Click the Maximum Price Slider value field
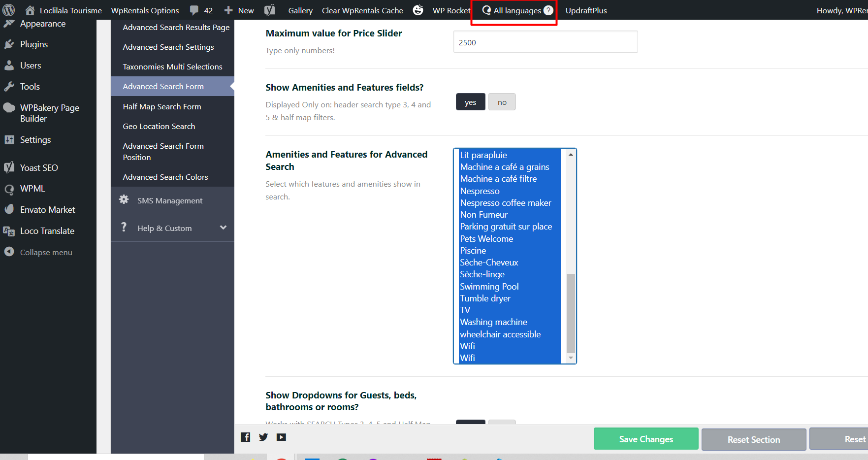This screenshot has height=460, width=868. [x=545, y=42]
